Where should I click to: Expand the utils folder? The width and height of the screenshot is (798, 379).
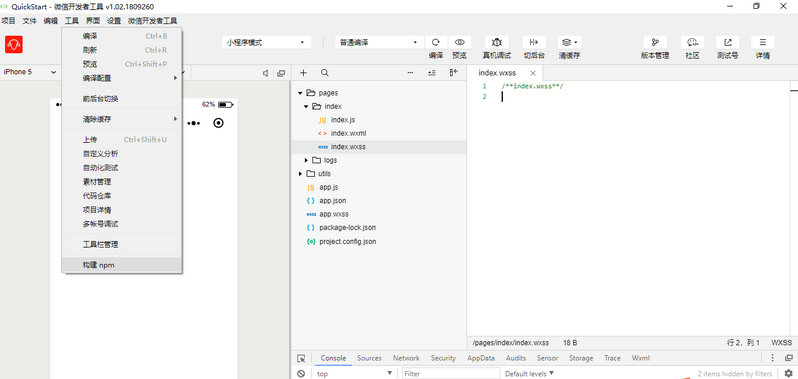pos(300,174)
